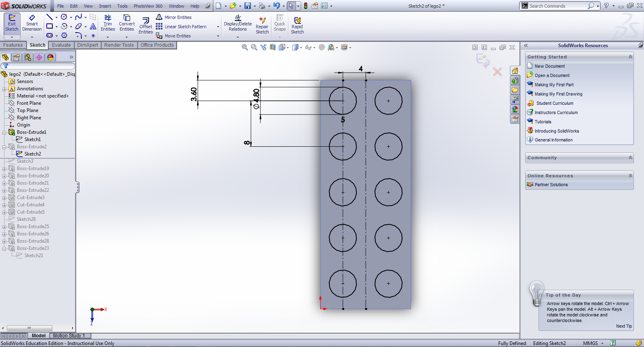This screenshot has height=347, width=644.
Task: Open the Insert menu
Action: pyautogui.click(x=105, y=6)
